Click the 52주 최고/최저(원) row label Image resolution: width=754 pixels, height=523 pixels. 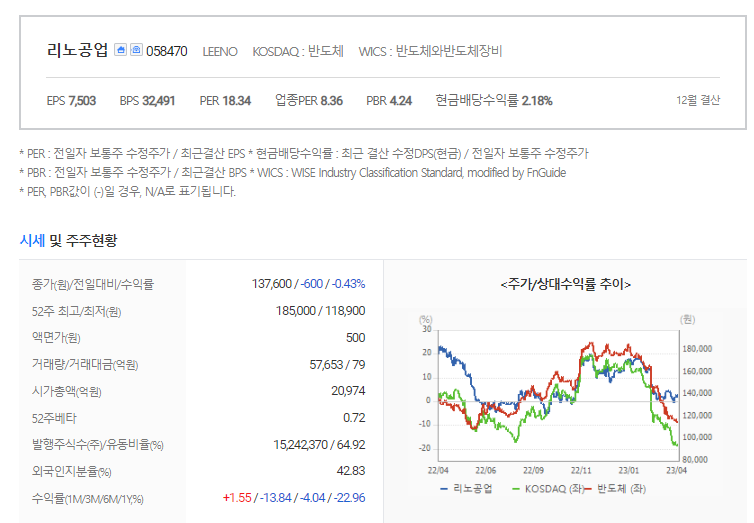tap(76, 311)
